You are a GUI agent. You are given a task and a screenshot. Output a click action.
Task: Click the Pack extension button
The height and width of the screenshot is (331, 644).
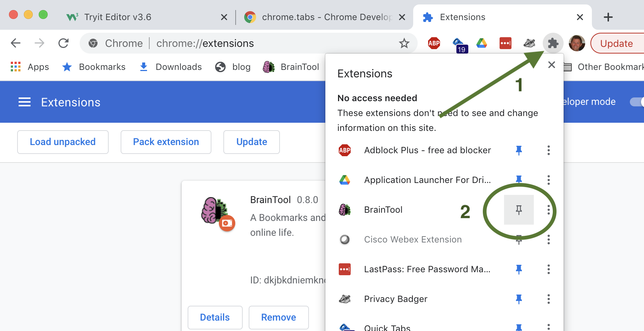tap(166, 142)
